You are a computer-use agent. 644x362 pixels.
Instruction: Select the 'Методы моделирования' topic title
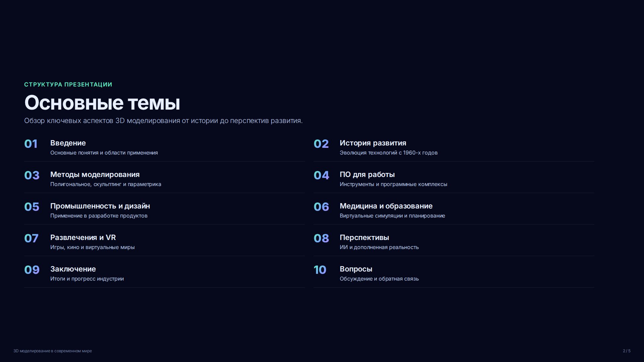click(x=95, y=174)
